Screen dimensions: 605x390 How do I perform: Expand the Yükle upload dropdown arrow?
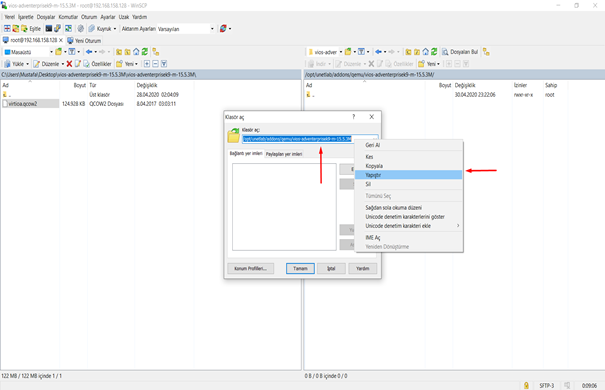tap(27, 64)
